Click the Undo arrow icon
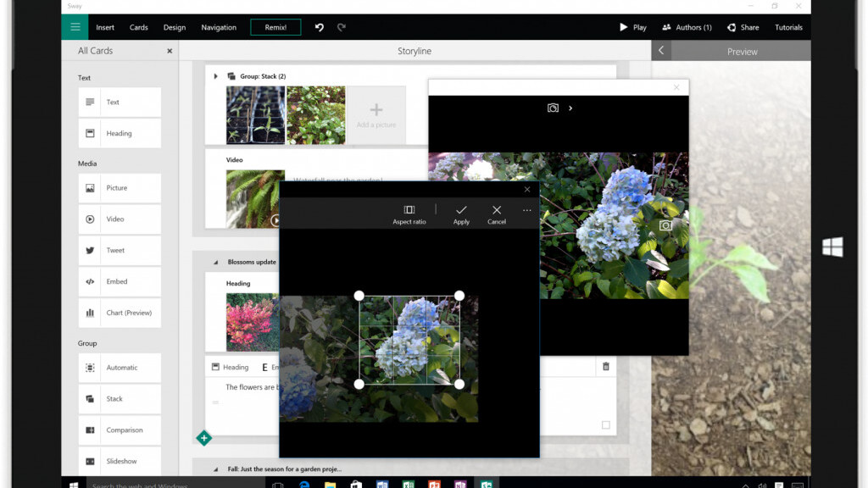This screenshot has width=868, height=488. (x=320, y=27)
